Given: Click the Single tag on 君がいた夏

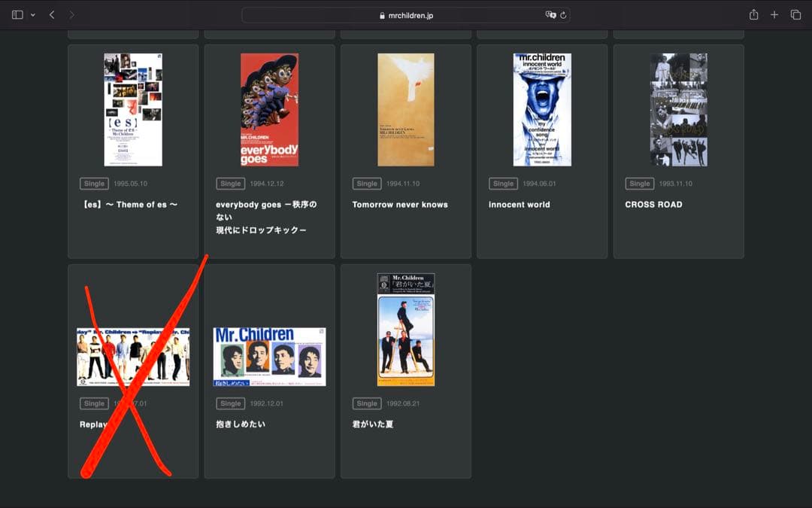Looking at the screenshot, I should (367, 403).
